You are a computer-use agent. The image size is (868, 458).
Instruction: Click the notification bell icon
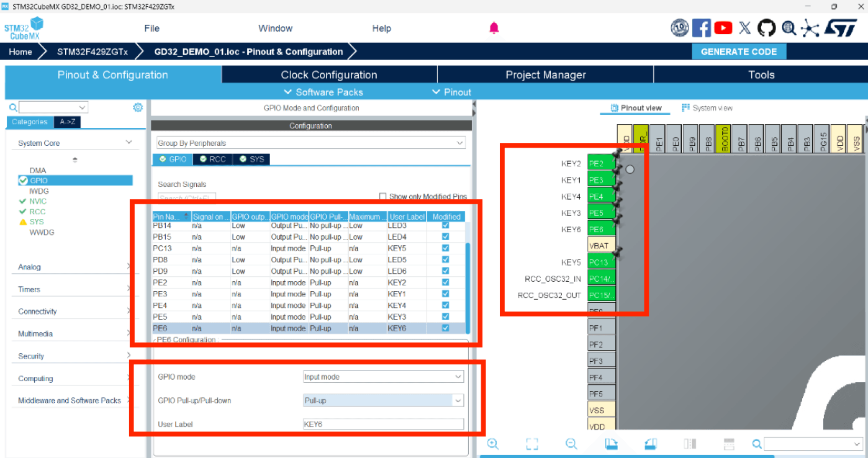(x=494, y=28)
